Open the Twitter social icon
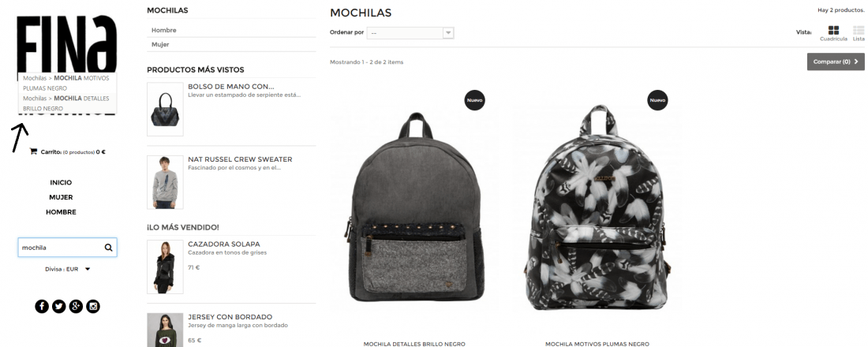Screen dimensions: 868x347 pos(59,306)
